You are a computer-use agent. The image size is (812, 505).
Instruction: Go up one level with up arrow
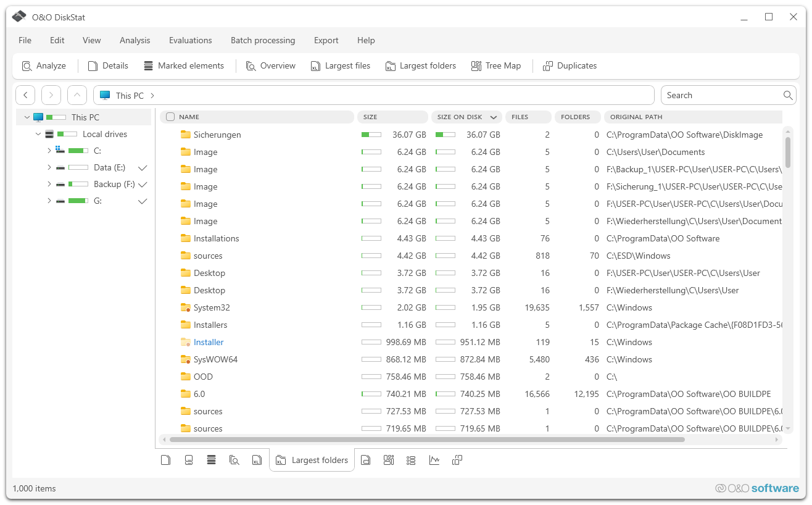click(77, 95)
